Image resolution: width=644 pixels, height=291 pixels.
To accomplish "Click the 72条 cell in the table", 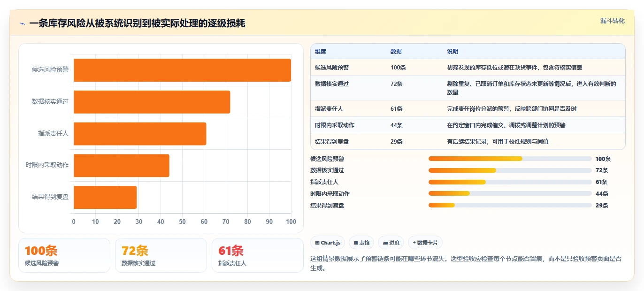I will 397,84.
